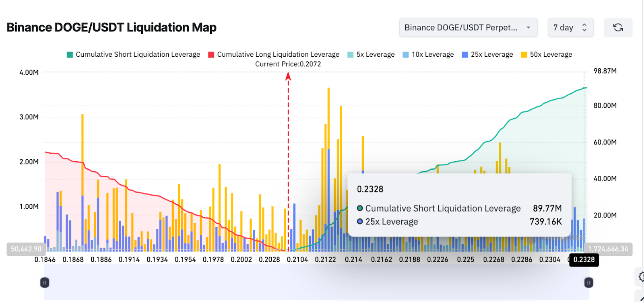644x302 pixels.
Task: Click the light teal 5x Leverage legend marker
Action: pos(350,55)
